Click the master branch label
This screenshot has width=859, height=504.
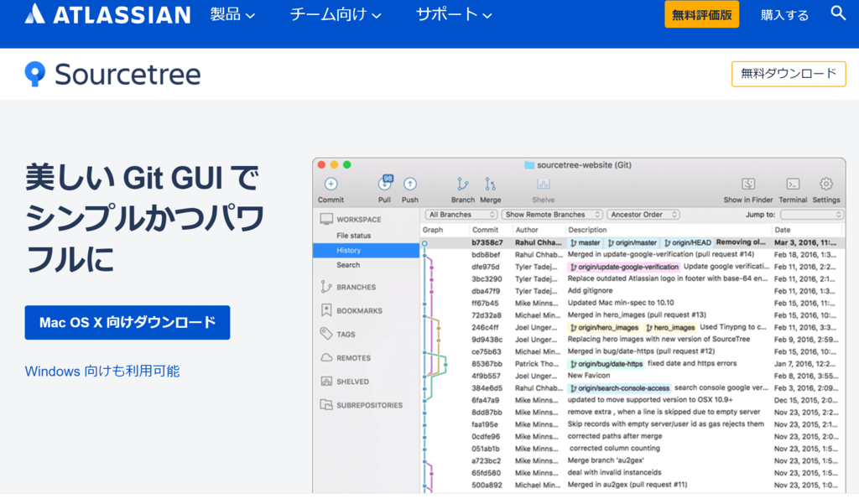585,242
